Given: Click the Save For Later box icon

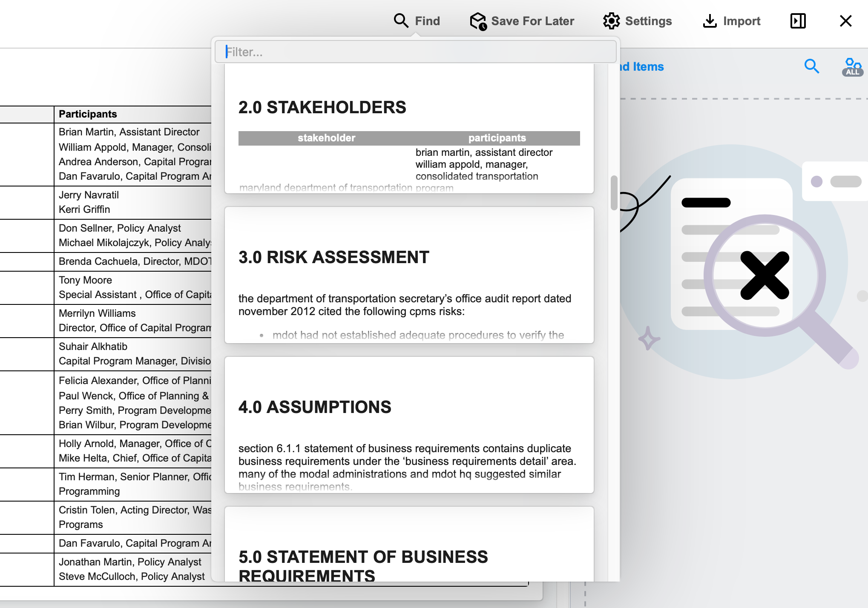Looking at the screenshot, I should pyautogui.click(x=478, y=21).
